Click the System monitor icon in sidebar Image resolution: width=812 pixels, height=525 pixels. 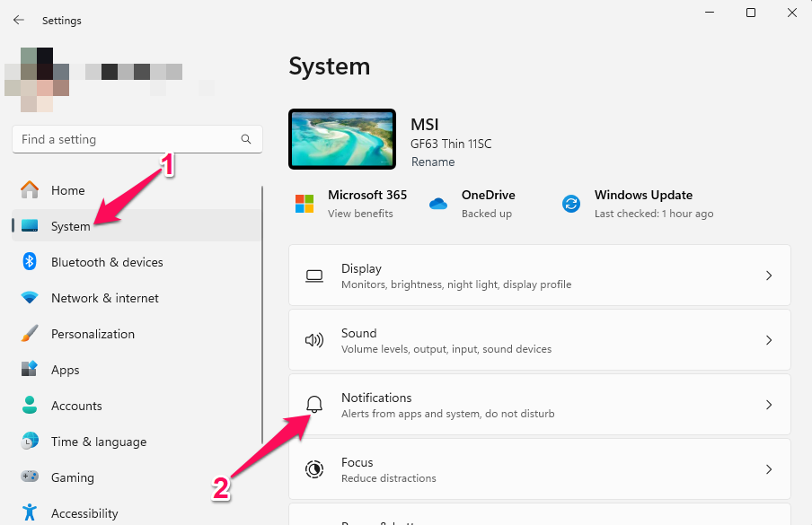tap(30, 225)
